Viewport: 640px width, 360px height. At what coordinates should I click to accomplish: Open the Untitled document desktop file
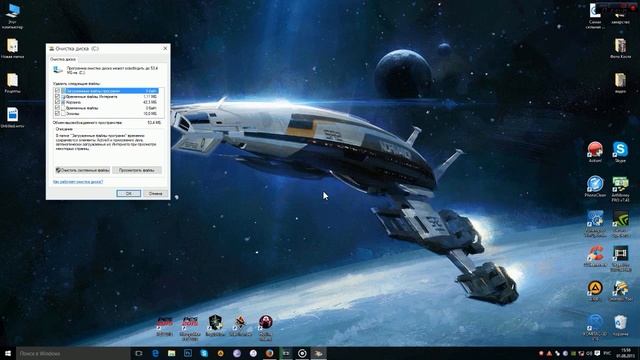point(13,118)
